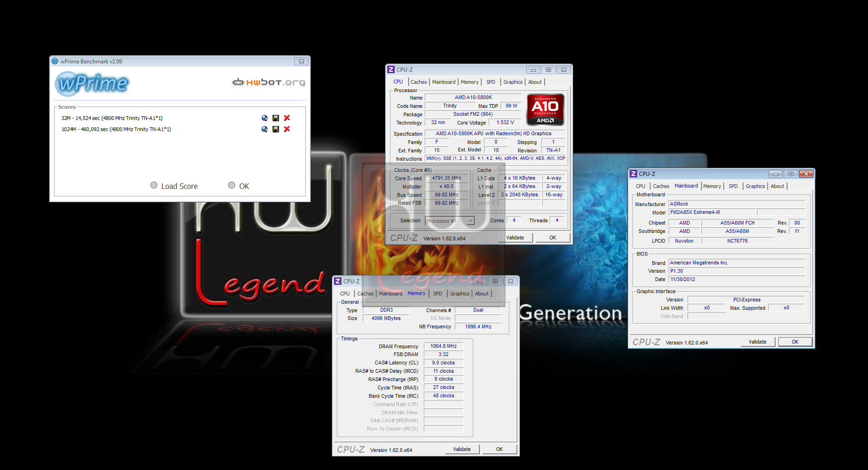868x470 pixels.
Task: Click the BIOS Version P1.30 field
Action: coord(737,271)
